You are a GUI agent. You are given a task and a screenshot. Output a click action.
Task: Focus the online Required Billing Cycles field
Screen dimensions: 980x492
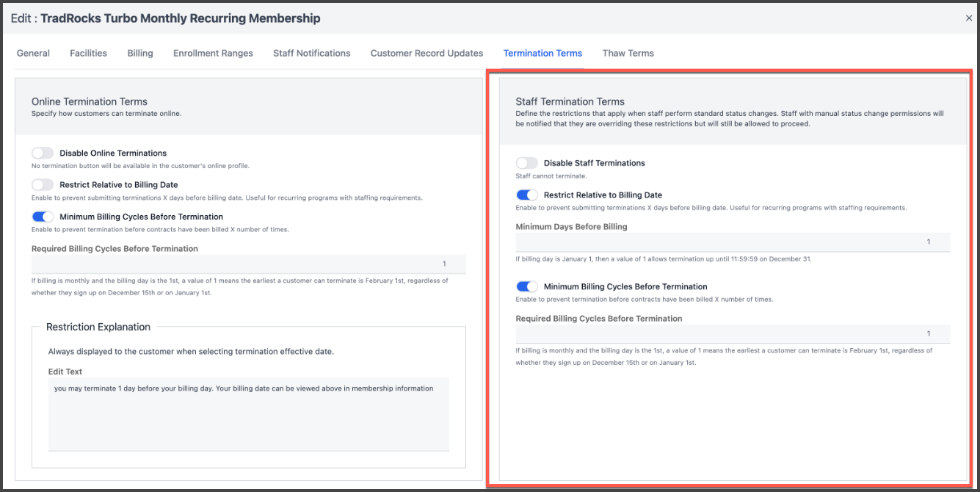(249, 264)
